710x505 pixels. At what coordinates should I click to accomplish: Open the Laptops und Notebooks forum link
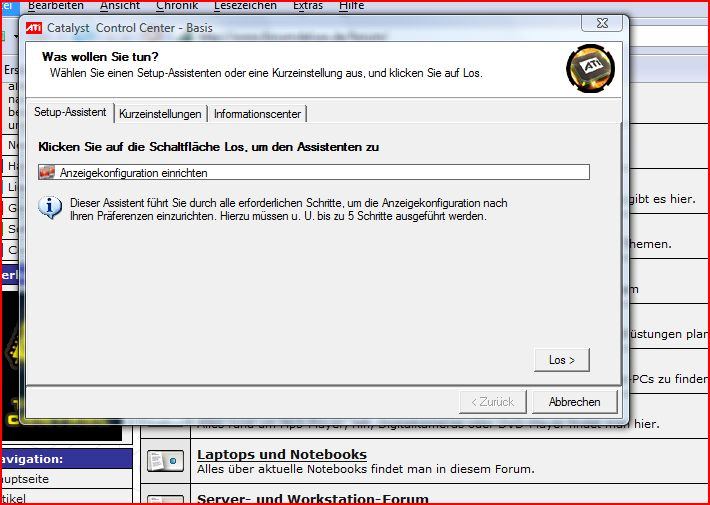pos(282,454)
